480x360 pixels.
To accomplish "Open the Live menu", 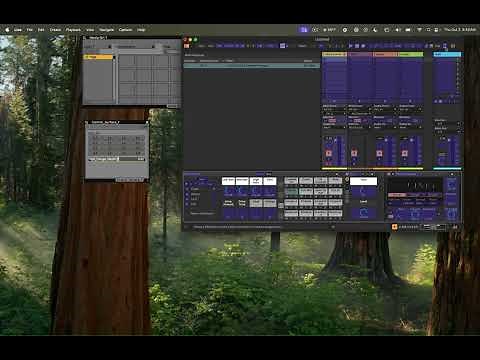I will coord(18,30).
